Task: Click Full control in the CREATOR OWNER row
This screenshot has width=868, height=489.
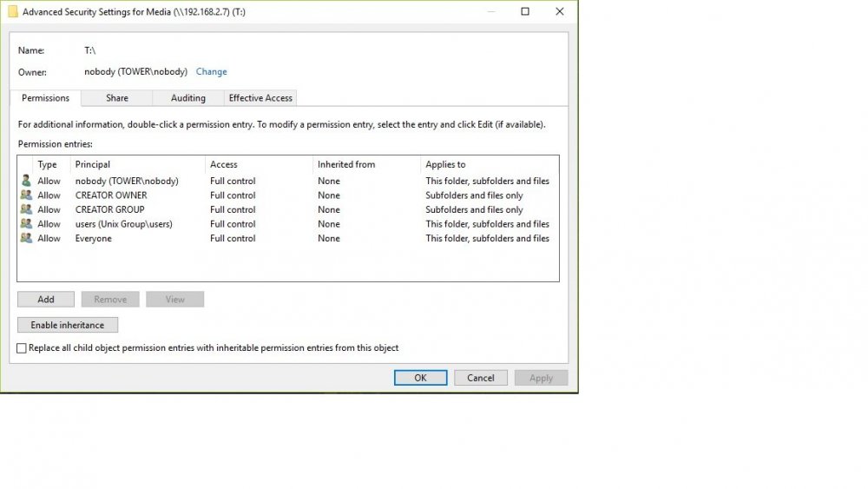Action: click(233, 195)
